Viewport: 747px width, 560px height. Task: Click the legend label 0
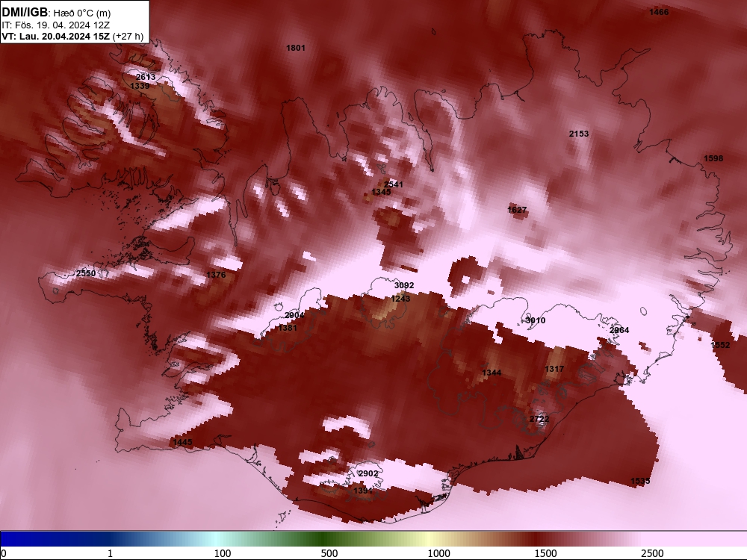[4, 553]
